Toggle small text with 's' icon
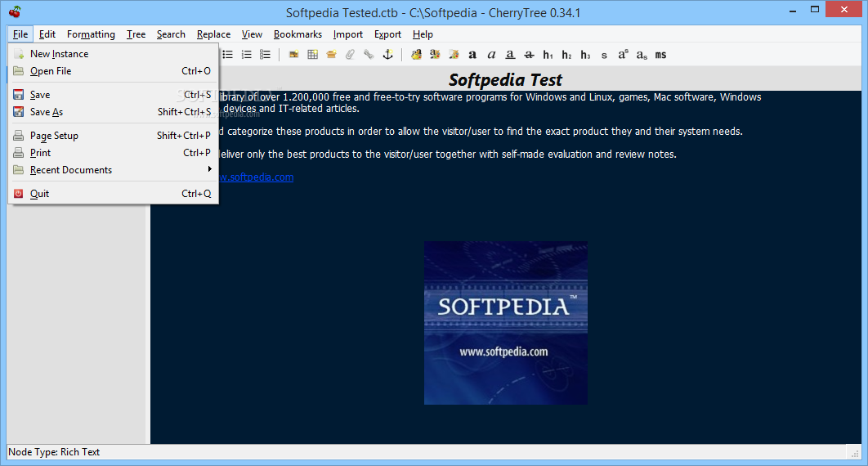This screenshot has width=868, height=466. click(x=604, y=55)
